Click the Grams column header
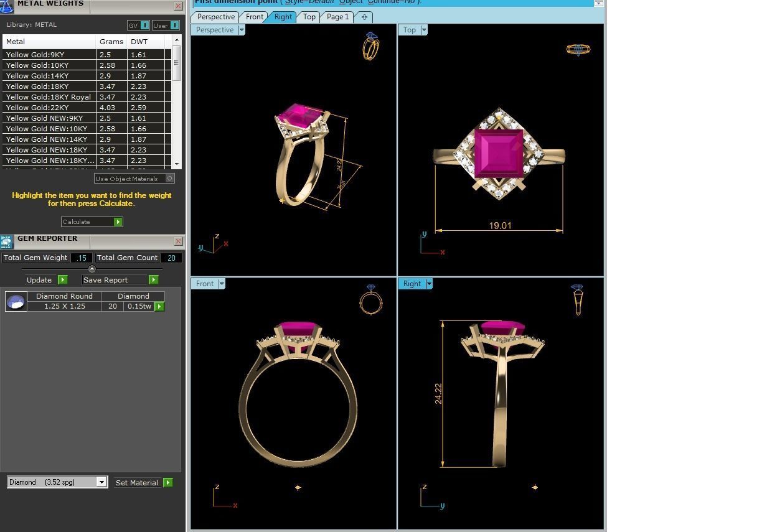772x532 pixels. click(x=111, y=42)
